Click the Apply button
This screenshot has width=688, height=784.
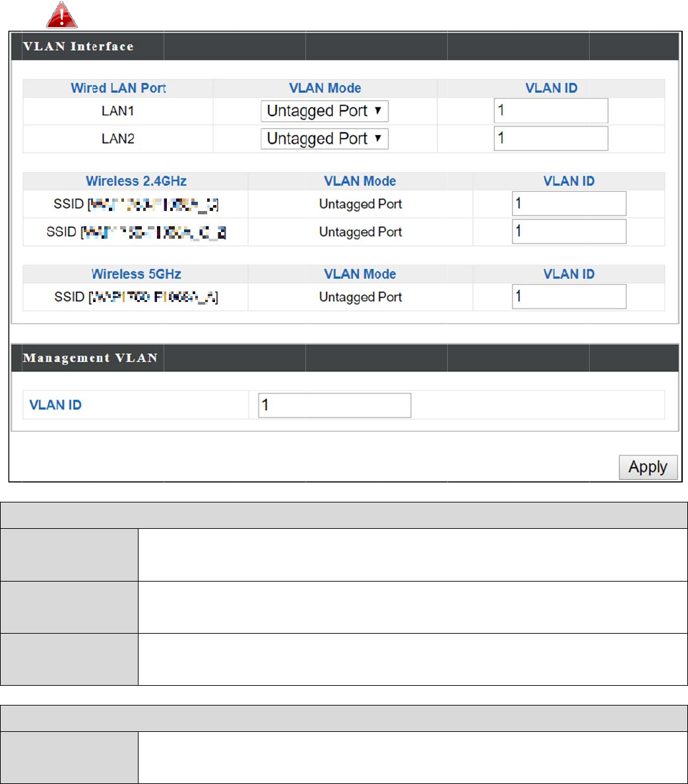[x=648, y=467]
